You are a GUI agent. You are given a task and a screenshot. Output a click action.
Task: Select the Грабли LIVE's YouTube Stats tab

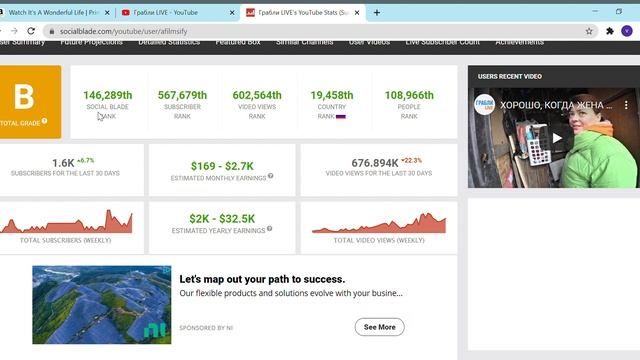(x=303, y=13)
